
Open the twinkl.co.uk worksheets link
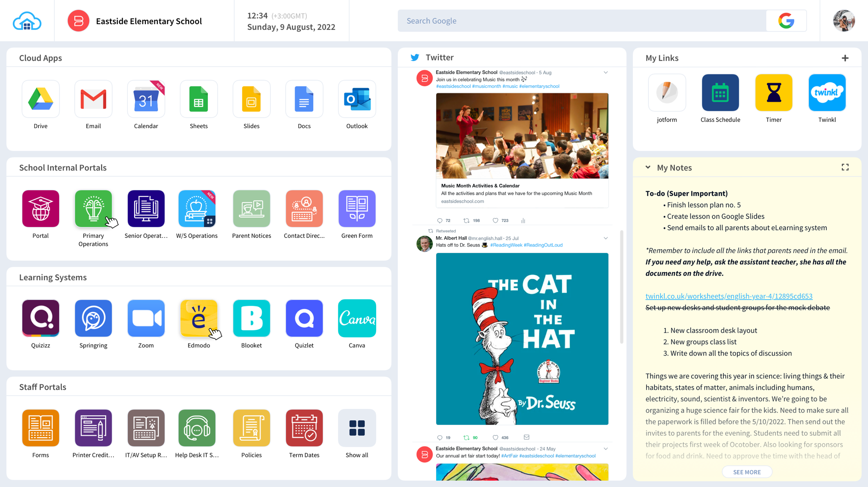point(729,296)
